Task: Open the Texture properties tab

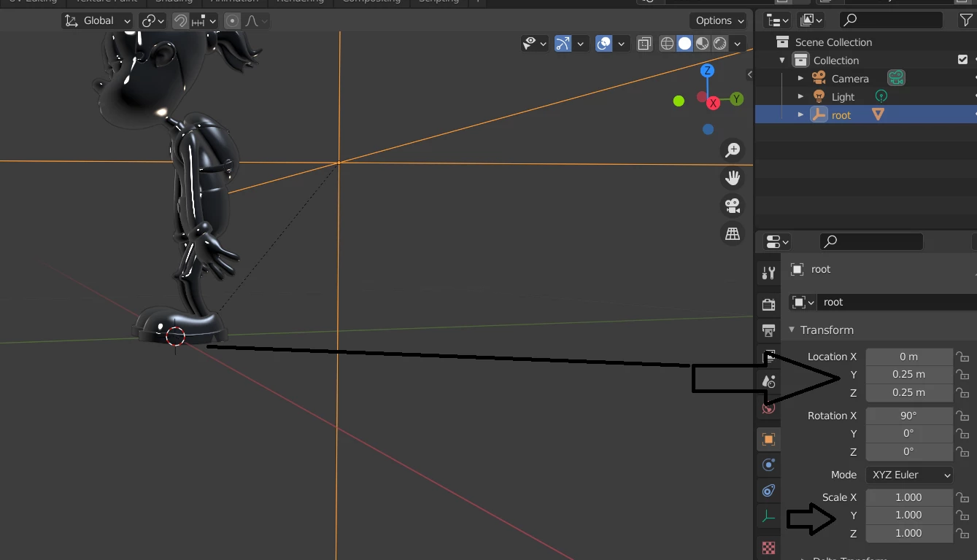Action: coord(768,547)
